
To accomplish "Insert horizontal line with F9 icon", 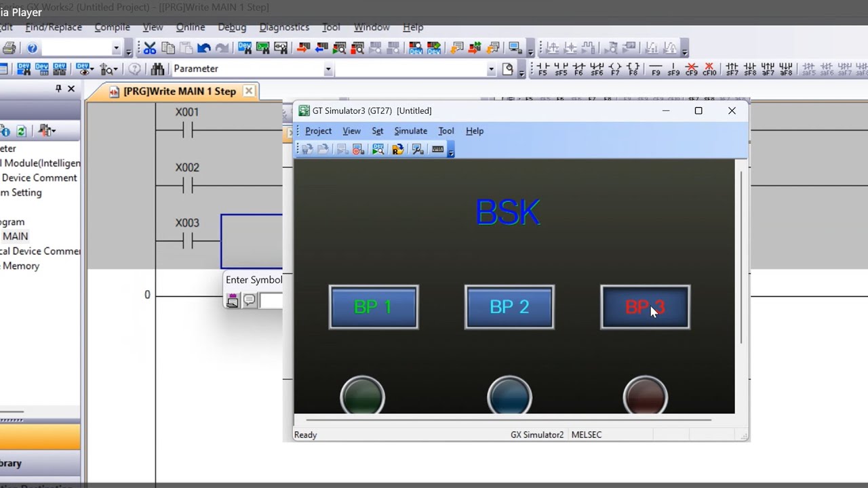I will click(655, 69).
